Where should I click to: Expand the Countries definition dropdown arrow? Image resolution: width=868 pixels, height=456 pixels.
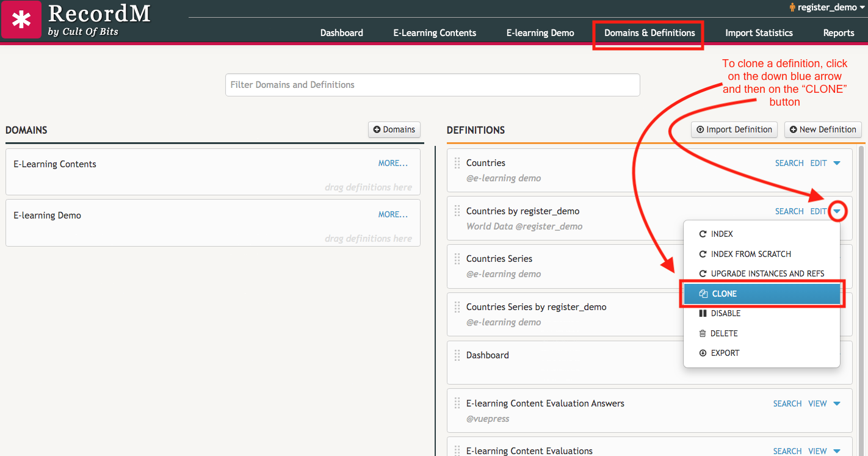point(837,163)
